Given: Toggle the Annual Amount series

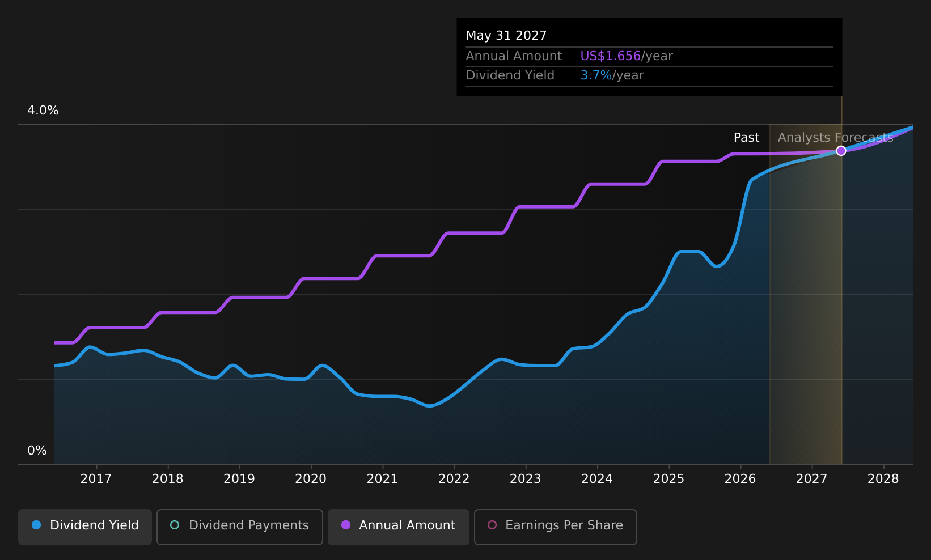Looking at the screenshot, I should [399, 527].
